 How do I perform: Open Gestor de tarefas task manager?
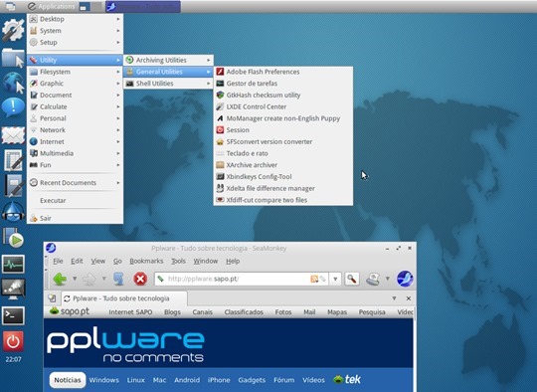[x=282, y=84]
